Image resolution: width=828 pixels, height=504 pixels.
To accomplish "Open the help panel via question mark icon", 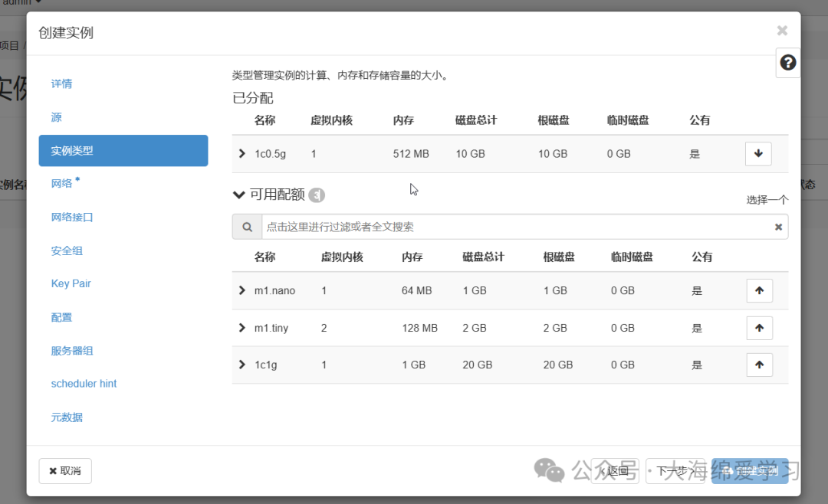I will (787, 62).
